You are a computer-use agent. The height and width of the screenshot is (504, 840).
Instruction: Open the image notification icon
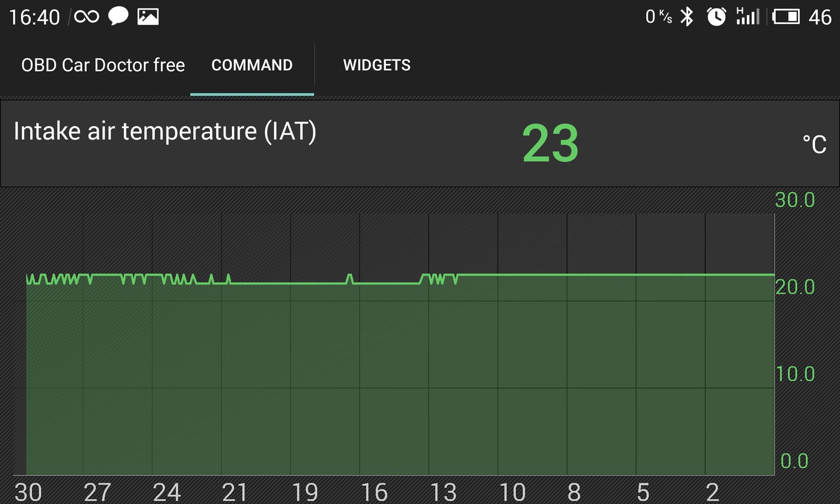(148, 17)
